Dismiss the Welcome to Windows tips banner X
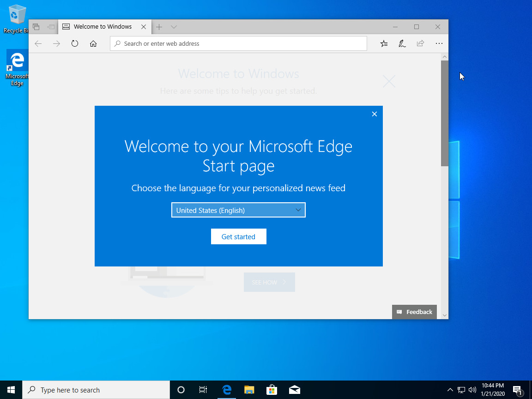 point(389,81)
